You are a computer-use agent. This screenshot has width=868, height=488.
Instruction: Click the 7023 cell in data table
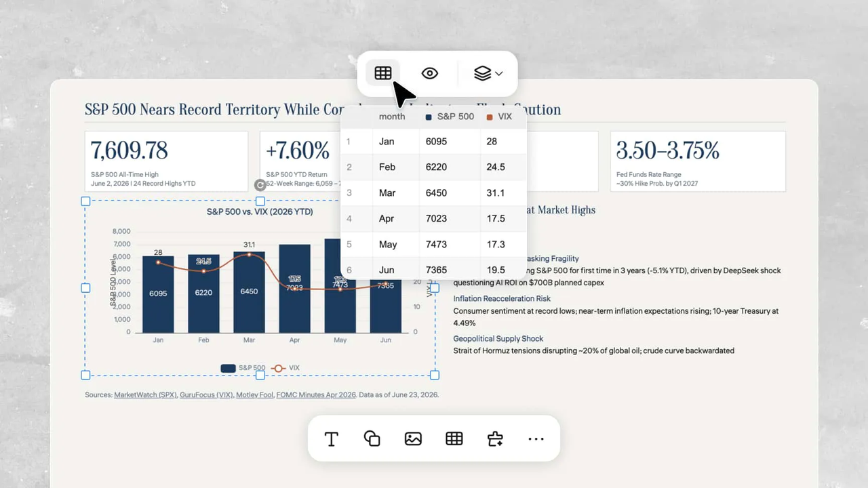pyautogui.click(x=450, y=219)
